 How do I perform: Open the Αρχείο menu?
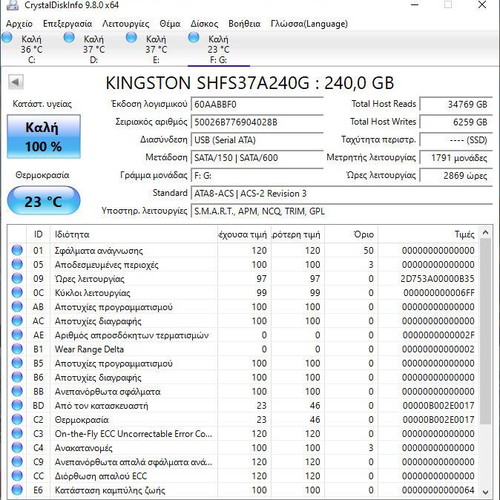[x=19, y=24]
